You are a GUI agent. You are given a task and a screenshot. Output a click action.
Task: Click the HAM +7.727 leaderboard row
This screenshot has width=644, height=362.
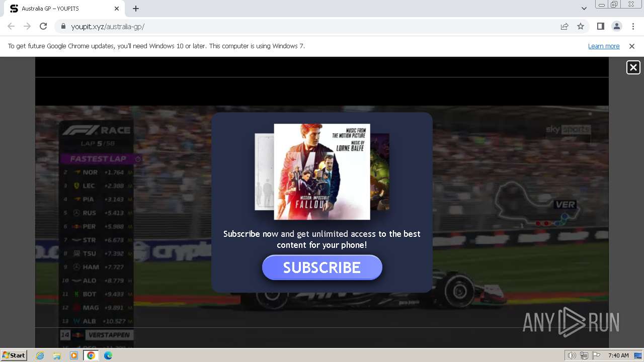tap(97, 267)
